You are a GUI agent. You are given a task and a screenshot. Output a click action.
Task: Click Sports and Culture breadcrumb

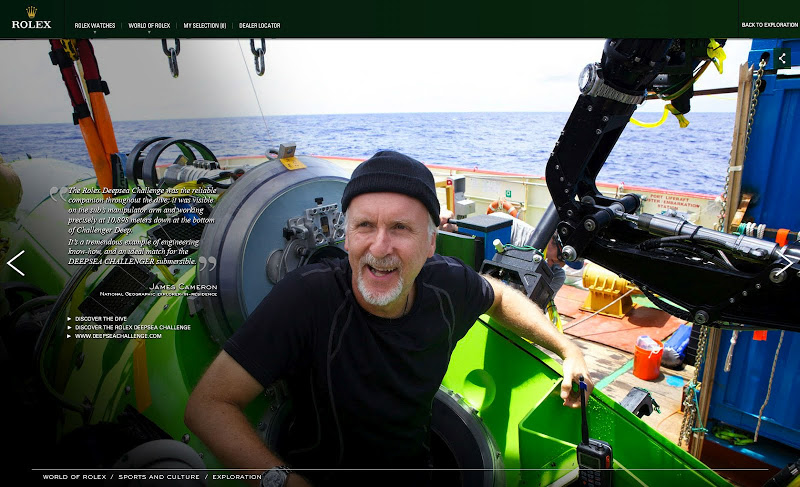159,477
